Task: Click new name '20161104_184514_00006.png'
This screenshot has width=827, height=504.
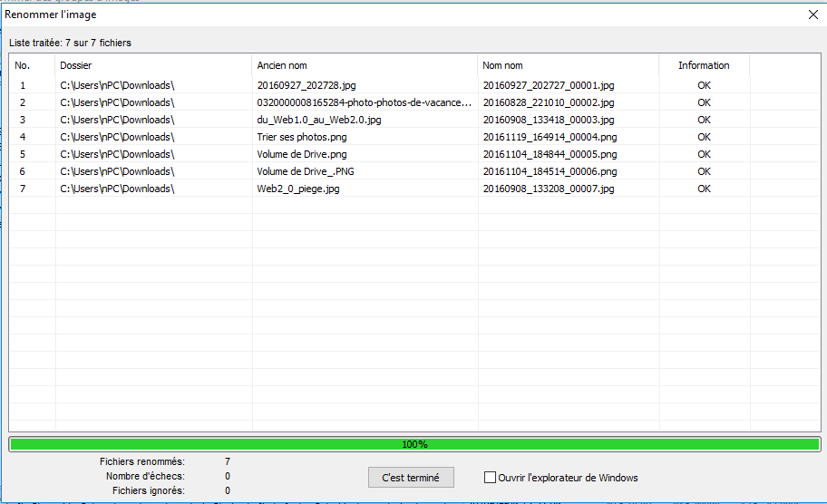Action: 550,172
